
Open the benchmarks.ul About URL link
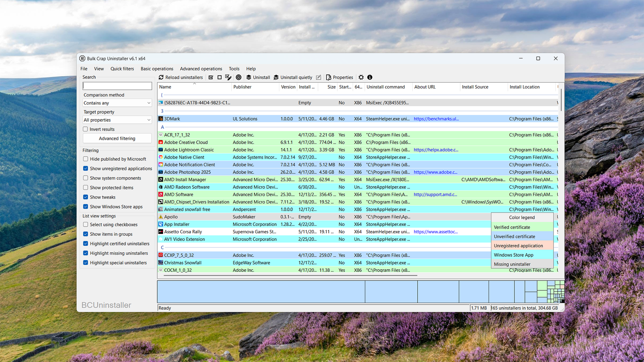(436, 119)
